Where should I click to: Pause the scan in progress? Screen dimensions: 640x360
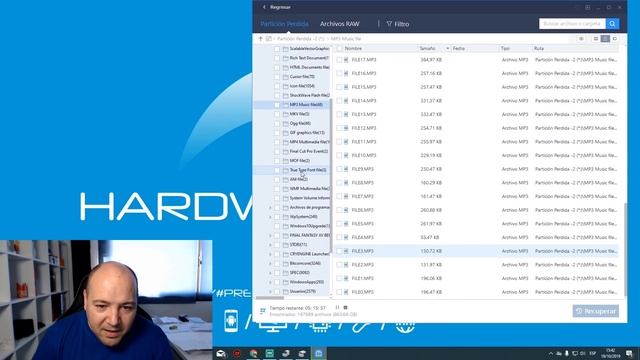point(337,307)
